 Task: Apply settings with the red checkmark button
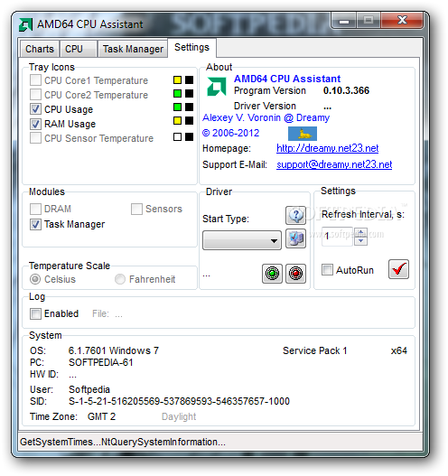point(398,269)
